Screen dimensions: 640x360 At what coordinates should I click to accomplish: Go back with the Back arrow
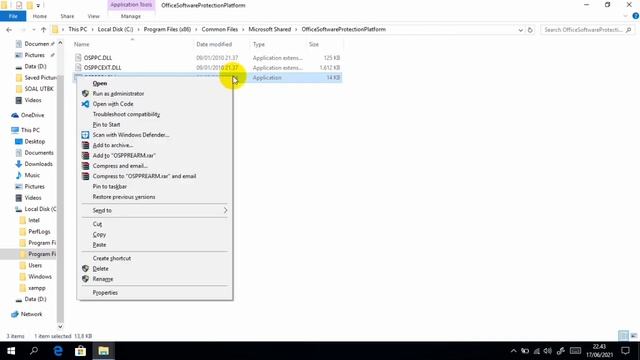click(9, 29)
